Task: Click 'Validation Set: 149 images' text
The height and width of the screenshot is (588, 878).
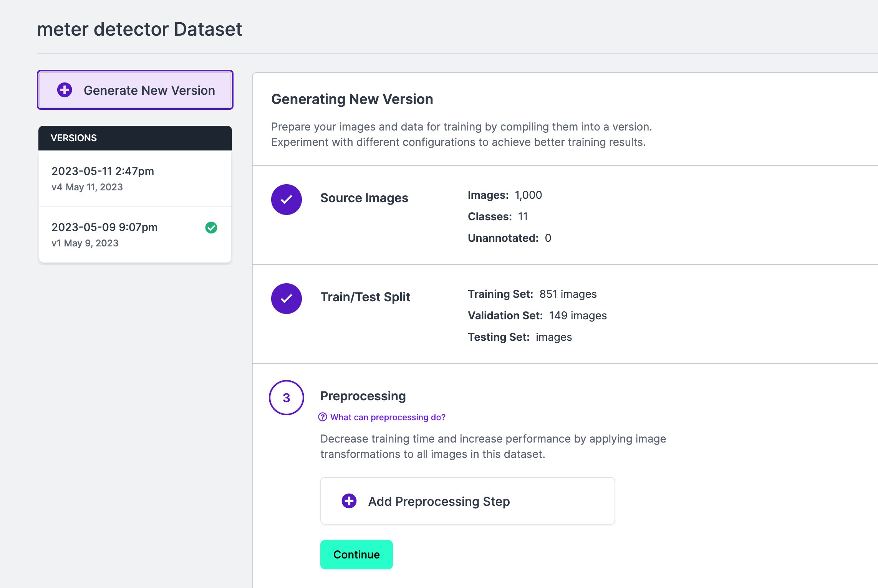Action: coord(537,315)
